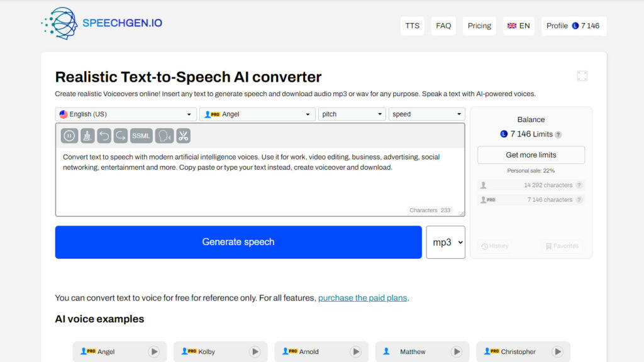Open the English (US) language dropdown
644x362 pixels.
[x=126, y=114]
